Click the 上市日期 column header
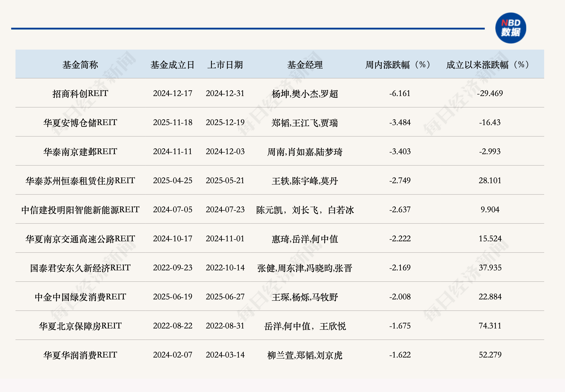Image resolution: width=565 pixels, height=392 pixels. [x=225, y=65]
